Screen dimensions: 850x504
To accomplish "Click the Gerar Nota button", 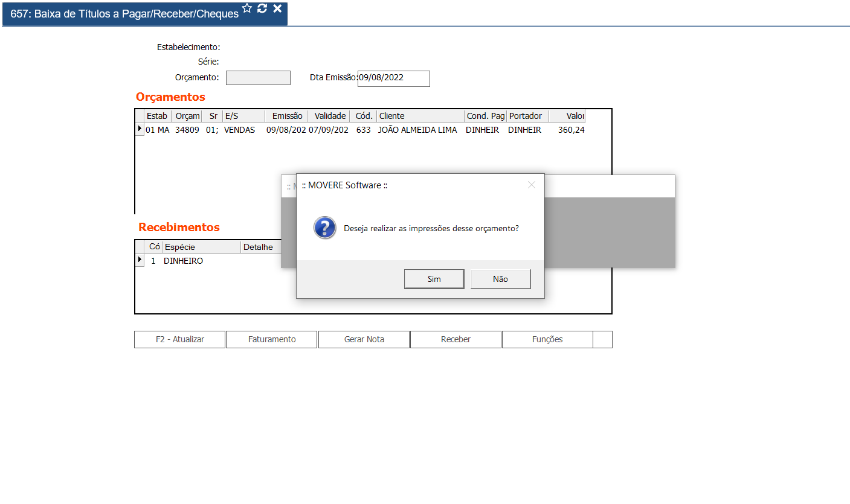I will pyautogui.click(x=364, y=339).
